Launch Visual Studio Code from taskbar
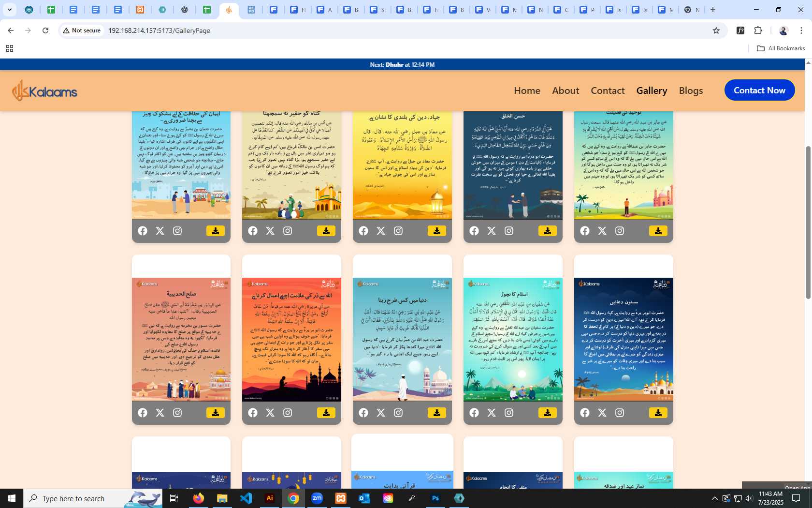 pos(246,498)
